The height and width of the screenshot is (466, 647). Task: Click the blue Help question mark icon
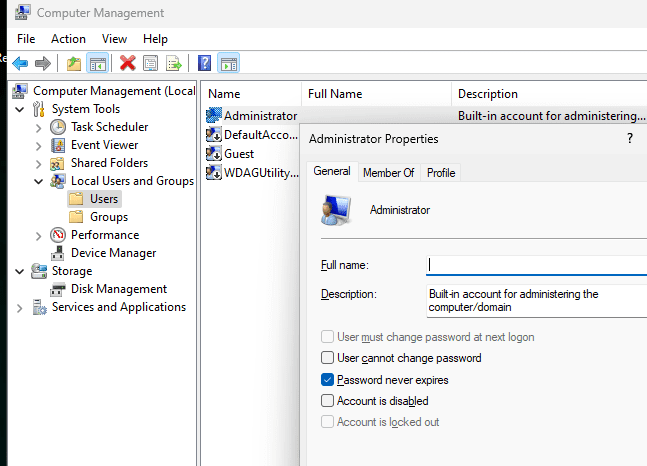pos(204,63)
